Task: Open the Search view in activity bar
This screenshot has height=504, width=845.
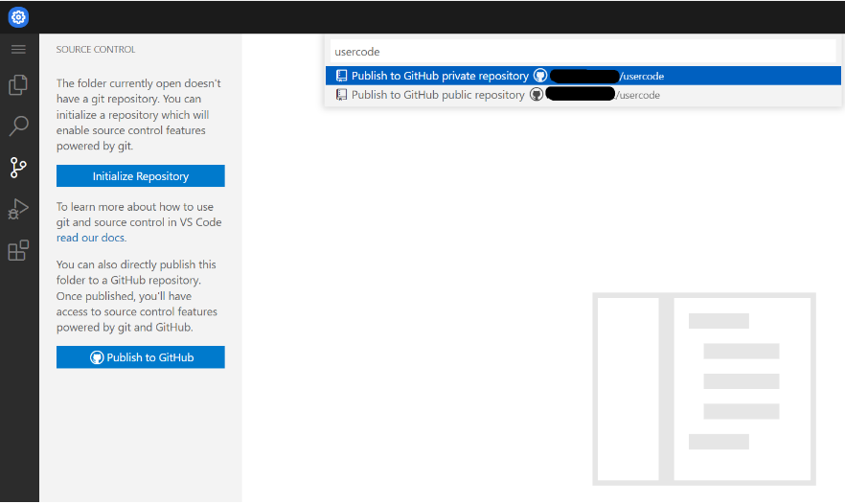Action: coord(18,126)
